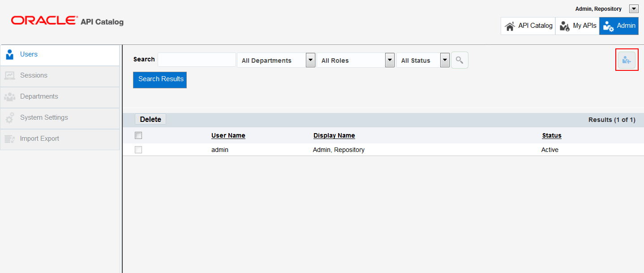Click the Add New User icon
The image size is (644, 273).
[x=627, y=60]
